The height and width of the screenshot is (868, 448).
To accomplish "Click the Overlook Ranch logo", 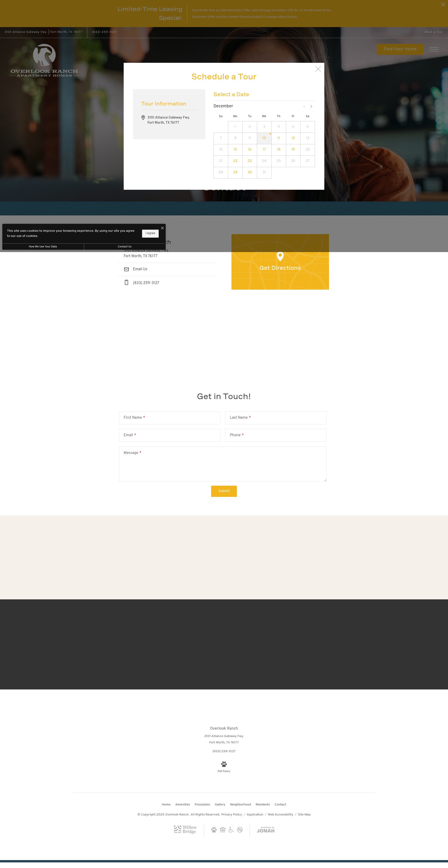I will pyautogui.click(x=44, y=60).
